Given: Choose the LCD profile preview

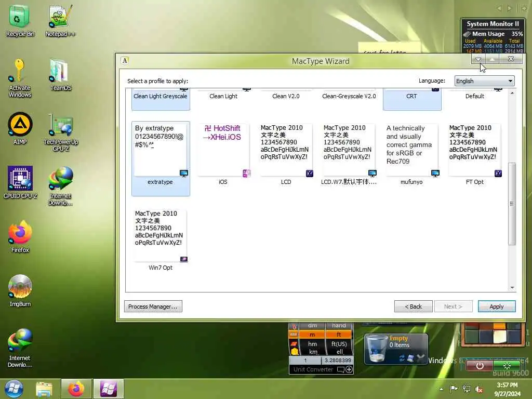Looking at the screenshot, I should (286, 155).
